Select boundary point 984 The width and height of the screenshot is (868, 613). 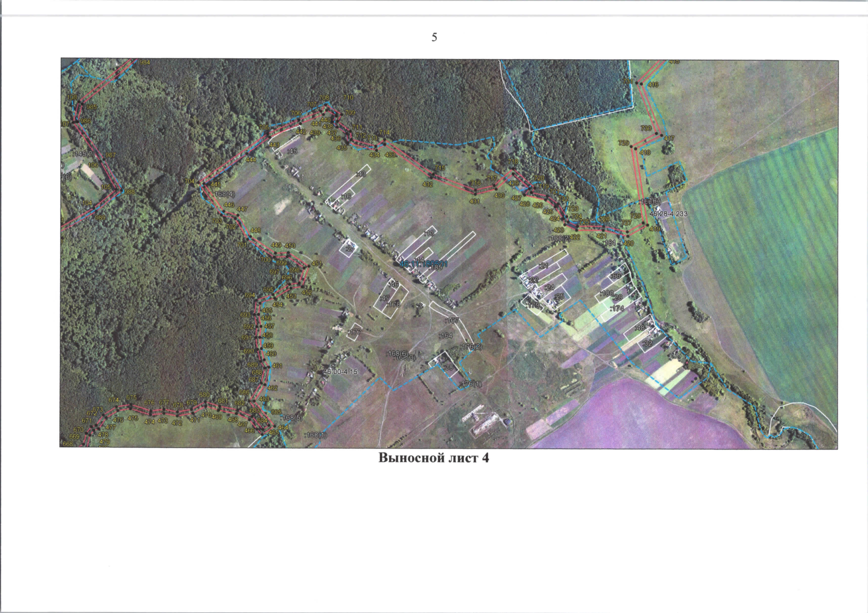pos(145,62)
